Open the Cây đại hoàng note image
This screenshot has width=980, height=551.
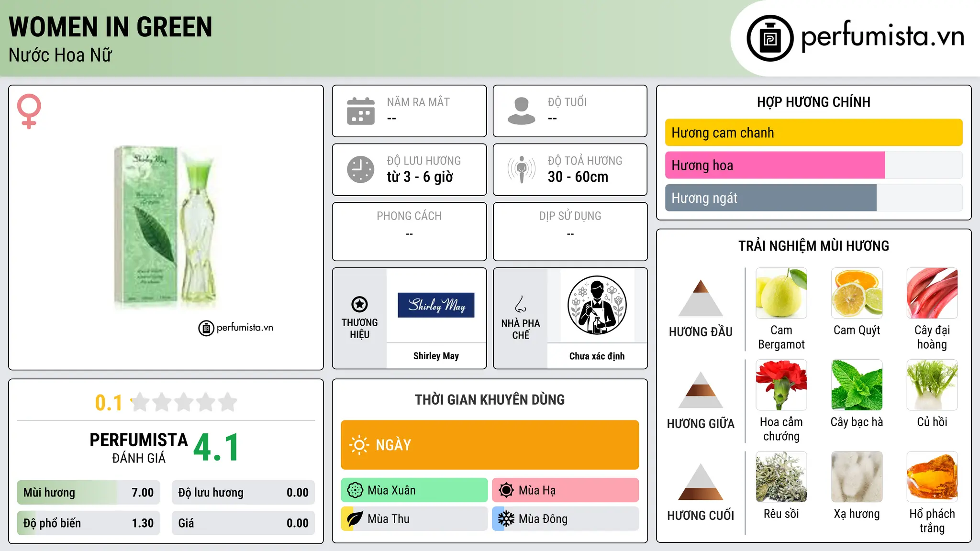(x=932, y=293)
